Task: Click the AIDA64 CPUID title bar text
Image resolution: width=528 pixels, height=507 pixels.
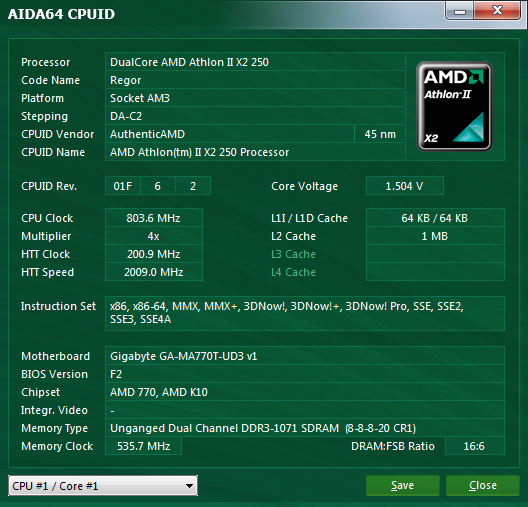Action: tap(61, 14)
